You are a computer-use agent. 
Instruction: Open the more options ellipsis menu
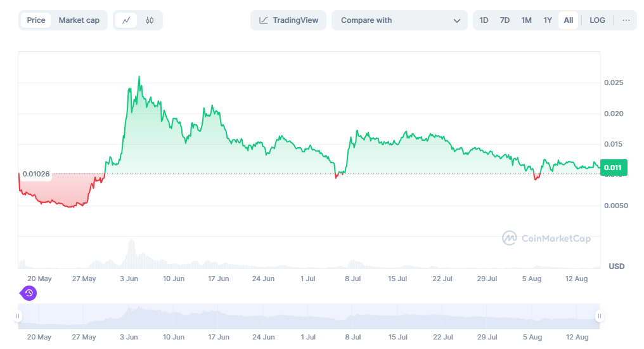(x=626, y=20)
